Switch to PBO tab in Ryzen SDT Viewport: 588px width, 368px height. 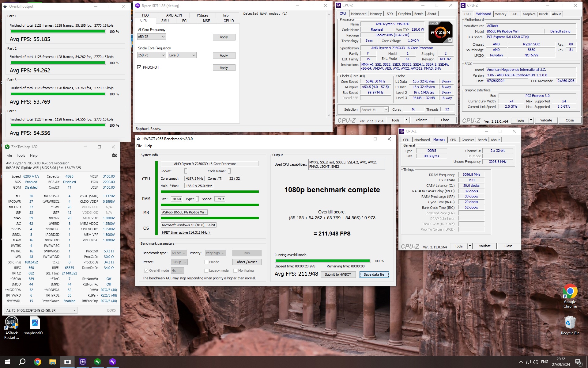[x=145, y=15]
